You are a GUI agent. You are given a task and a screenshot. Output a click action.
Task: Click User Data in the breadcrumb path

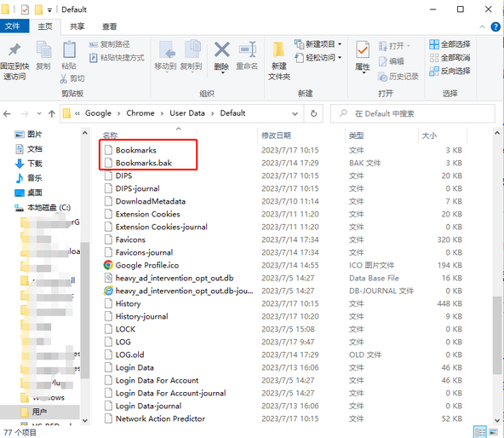point(187,113)
